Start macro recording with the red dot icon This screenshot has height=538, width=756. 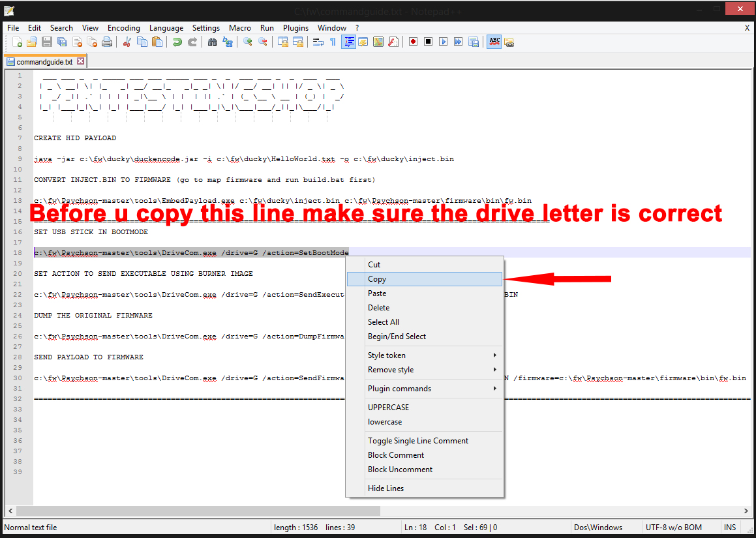413,42
